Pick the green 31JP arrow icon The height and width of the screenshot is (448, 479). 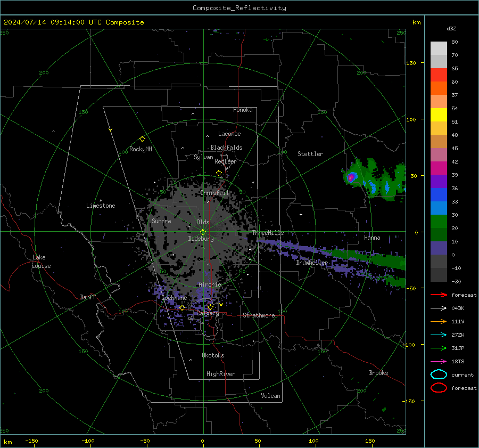[439, 348]
